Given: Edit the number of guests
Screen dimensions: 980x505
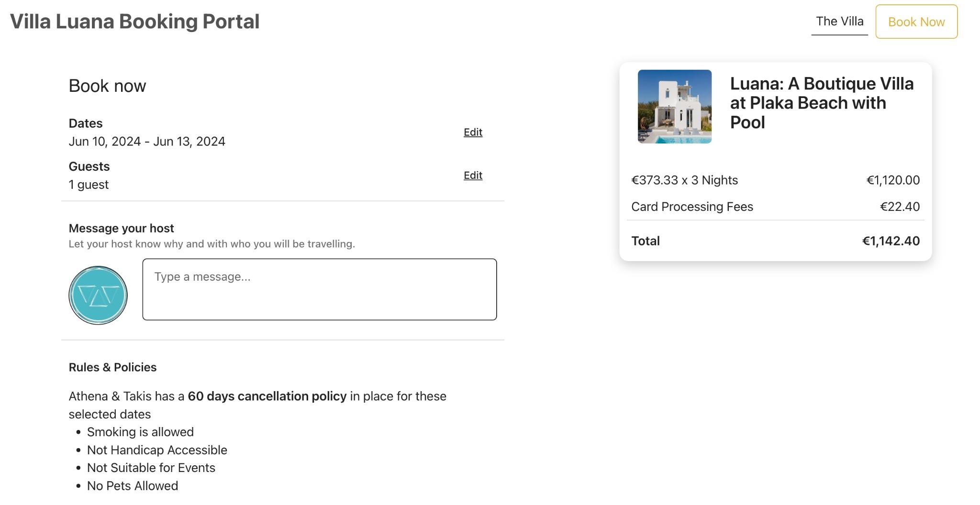Looking at the screenshot, I should (473, 176).
